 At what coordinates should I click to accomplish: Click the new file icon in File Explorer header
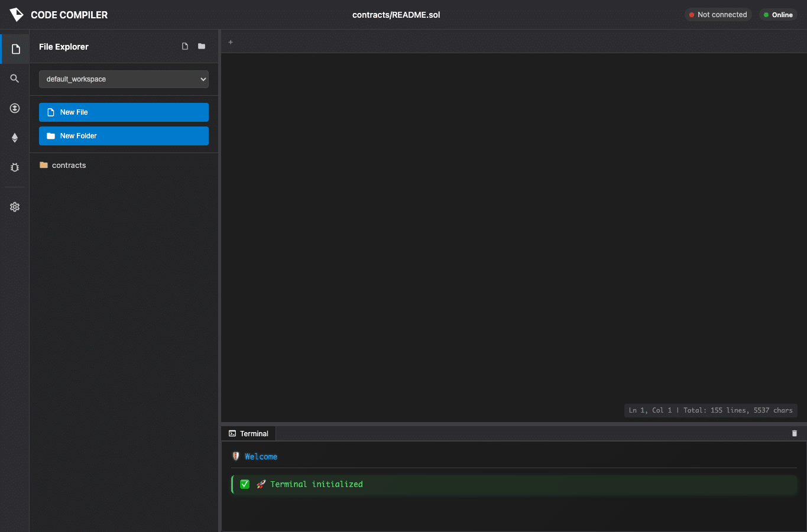point(185,46)
